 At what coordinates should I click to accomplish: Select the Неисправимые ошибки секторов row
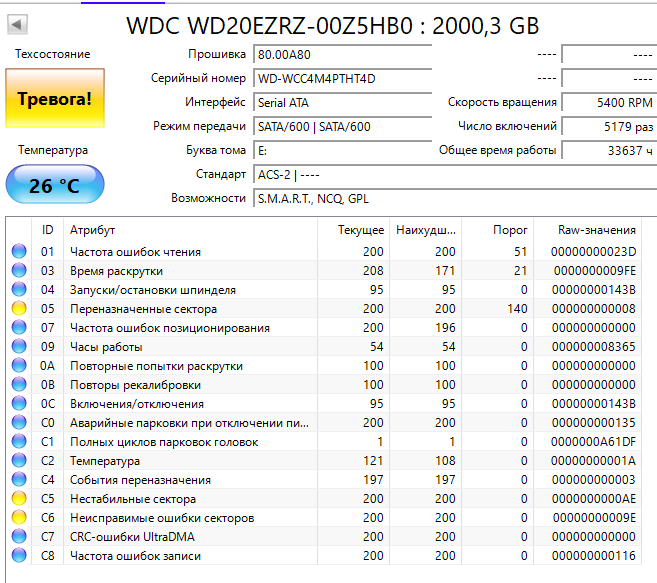coord(323,517)
